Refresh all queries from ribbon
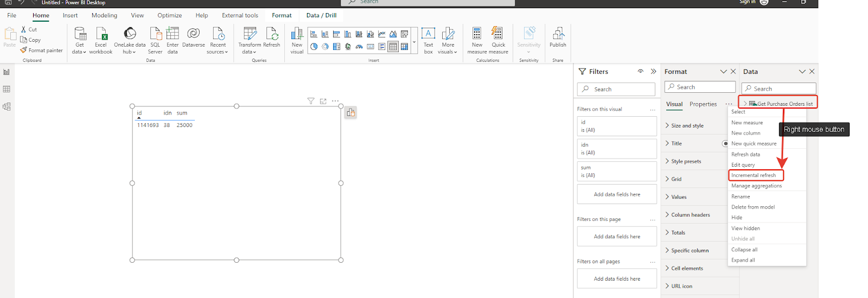The height and width of the screenshot is (298, 868). tap(272, 37)
